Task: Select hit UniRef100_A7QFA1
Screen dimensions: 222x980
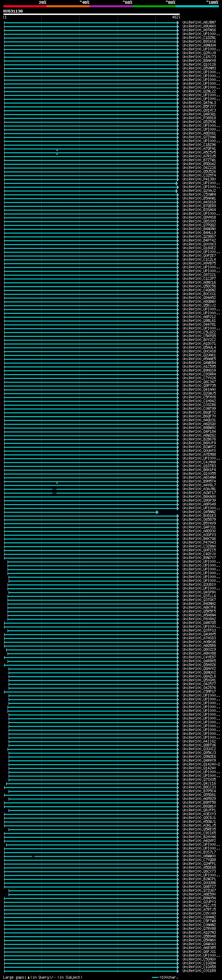Action: click(x=199, y=149)
